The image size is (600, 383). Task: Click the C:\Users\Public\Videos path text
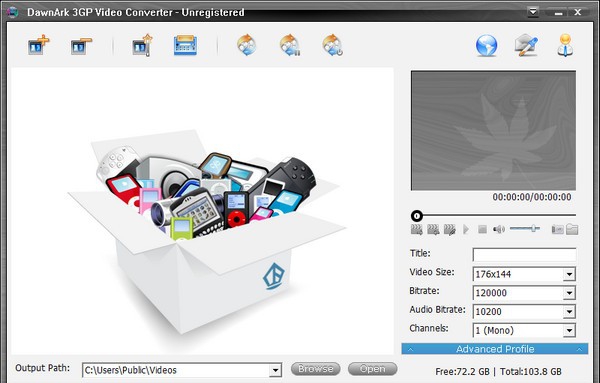(130, 370)
